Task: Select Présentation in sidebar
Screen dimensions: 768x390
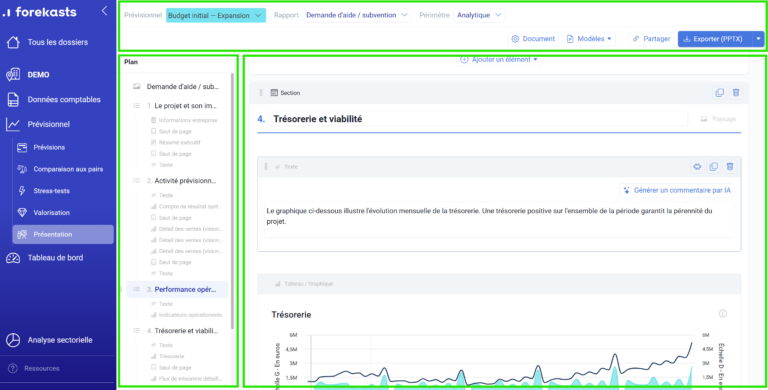Action: pyautogui.click(x=63, y=234)
